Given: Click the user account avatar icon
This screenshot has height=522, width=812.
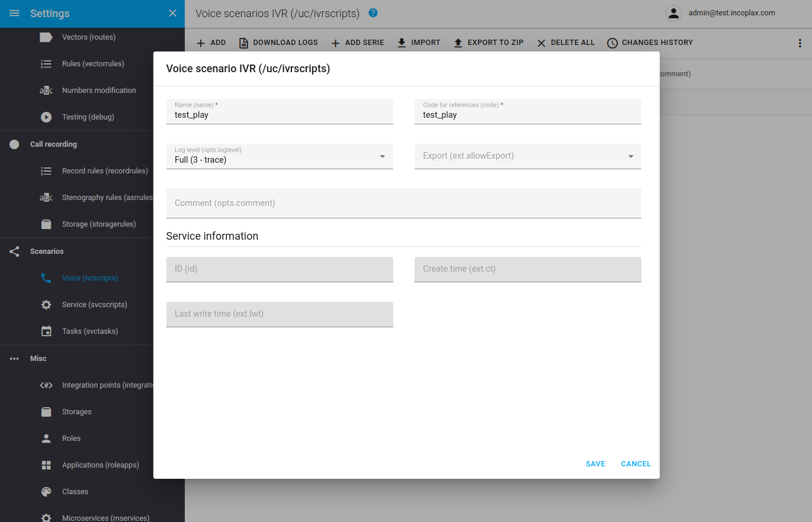Looking at the screenshot, I should pos(673,13).
